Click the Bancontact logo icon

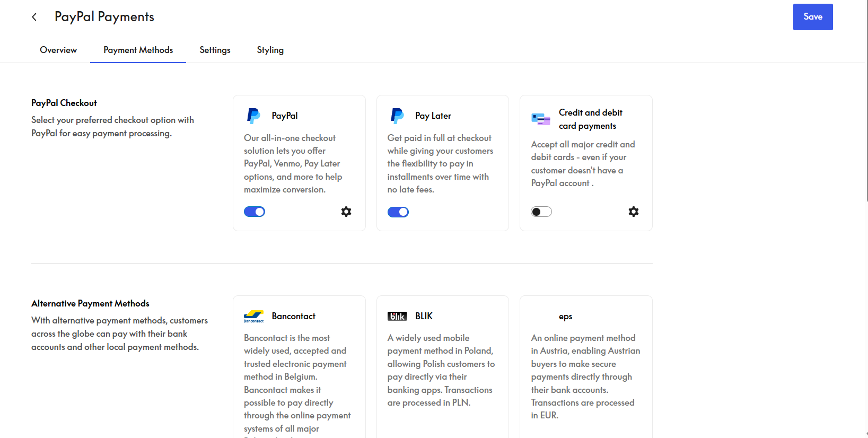tap(253, 317)
